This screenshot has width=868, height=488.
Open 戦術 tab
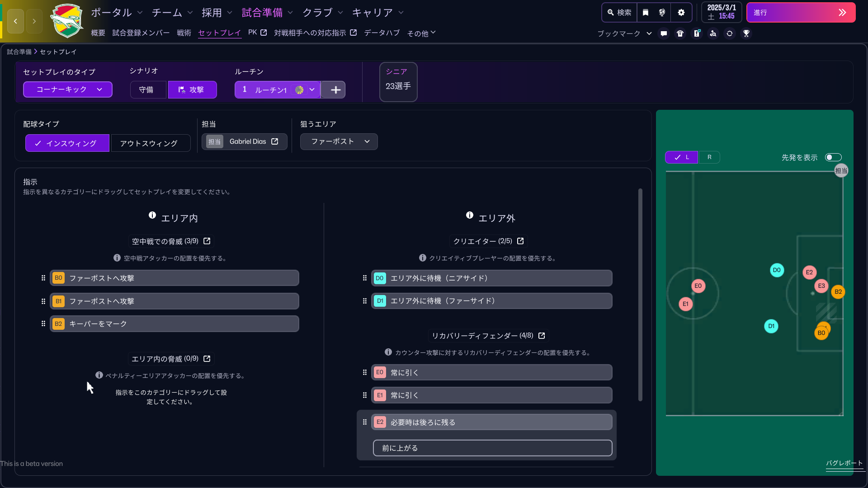(184, 33)
